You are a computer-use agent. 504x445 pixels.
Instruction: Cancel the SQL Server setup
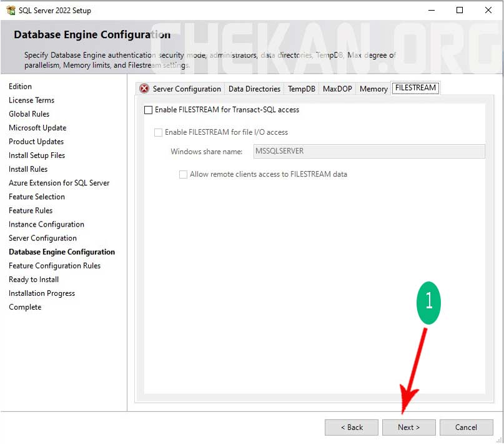(x=466, y=428)
